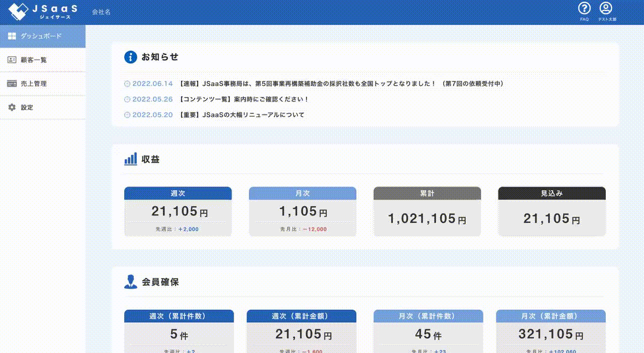Select ダッシュボード in the sidebar menu

41,36
